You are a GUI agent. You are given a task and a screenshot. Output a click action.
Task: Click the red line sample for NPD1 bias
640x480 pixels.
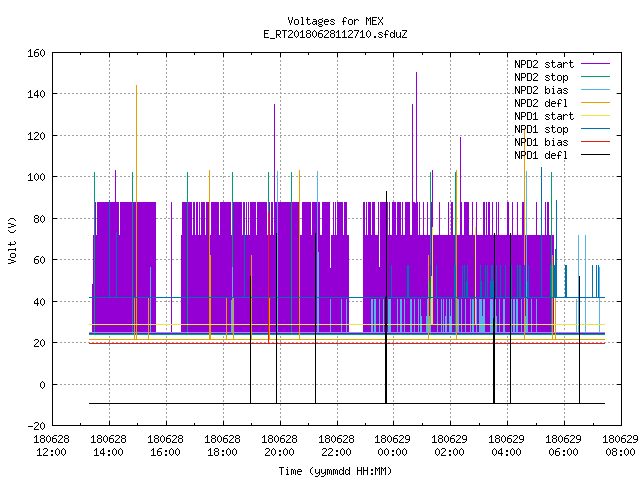coord(596,142)
